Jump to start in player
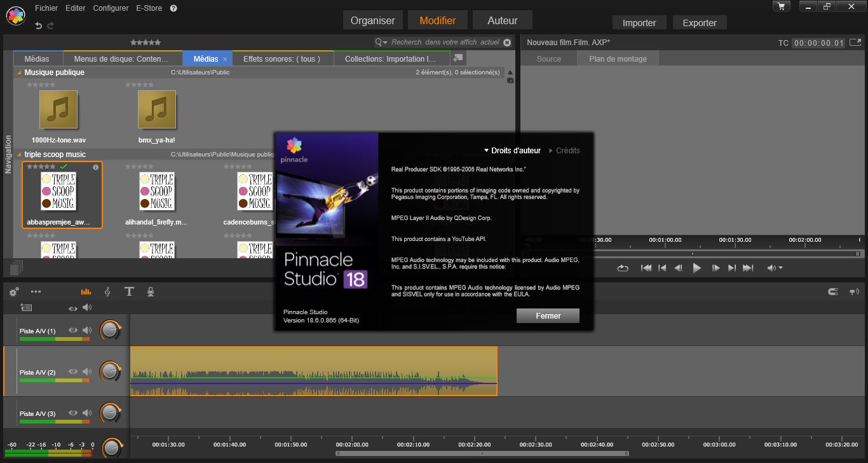The width and height of the screenshot is (868, 463). click(x=646, y=268)
